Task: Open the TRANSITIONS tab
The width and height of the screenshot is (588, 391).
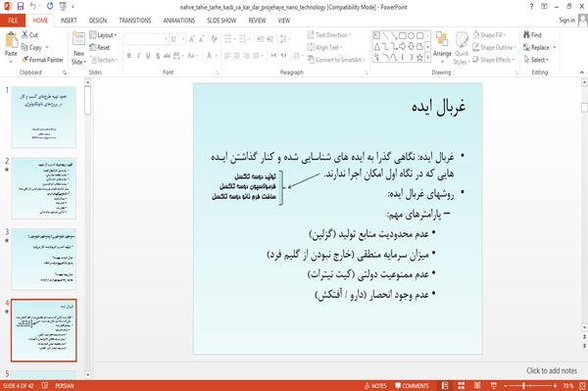Action: coord(135,21)
